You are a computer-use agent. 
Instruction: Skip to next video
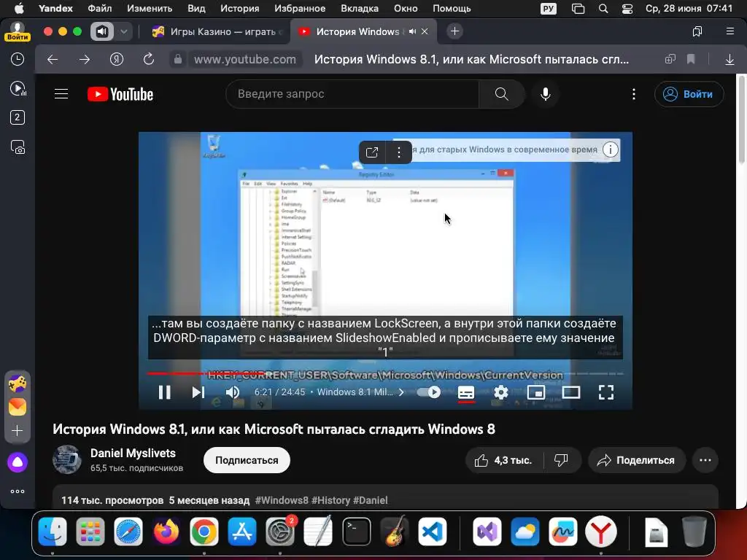(x=198, y=392)
